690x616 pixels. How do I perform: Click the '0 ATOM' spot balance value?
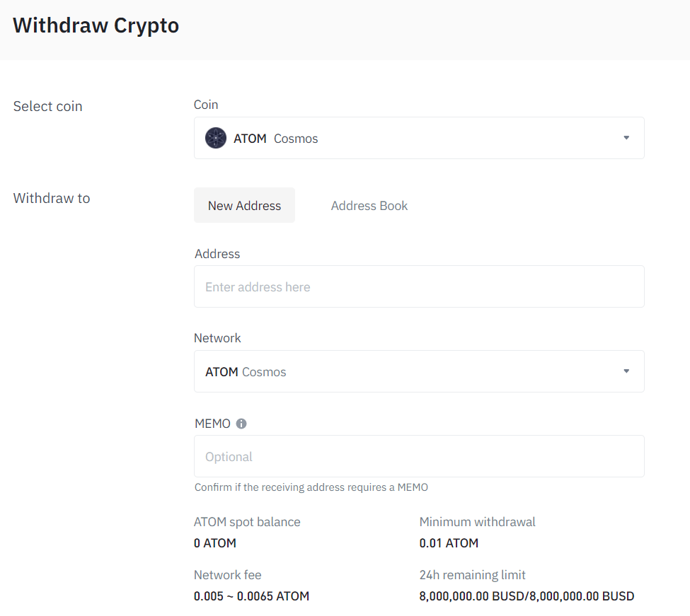(215, 543)
